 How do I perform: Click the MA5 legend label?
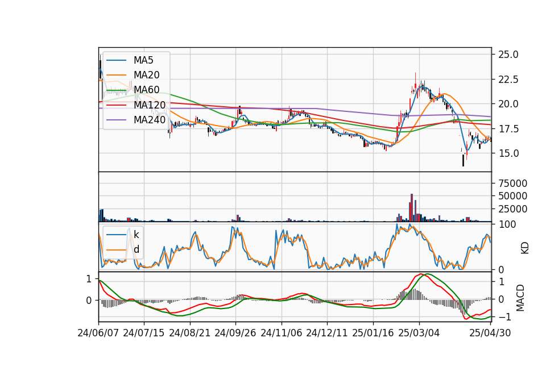click(143, 60)
